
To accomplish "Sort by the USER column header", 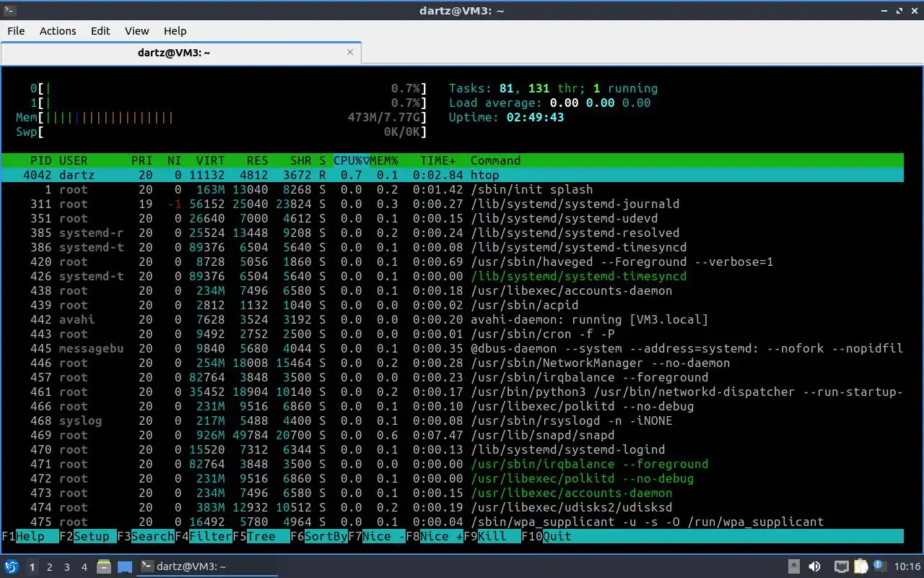I will pyautogui.click(x=74, y=160).
